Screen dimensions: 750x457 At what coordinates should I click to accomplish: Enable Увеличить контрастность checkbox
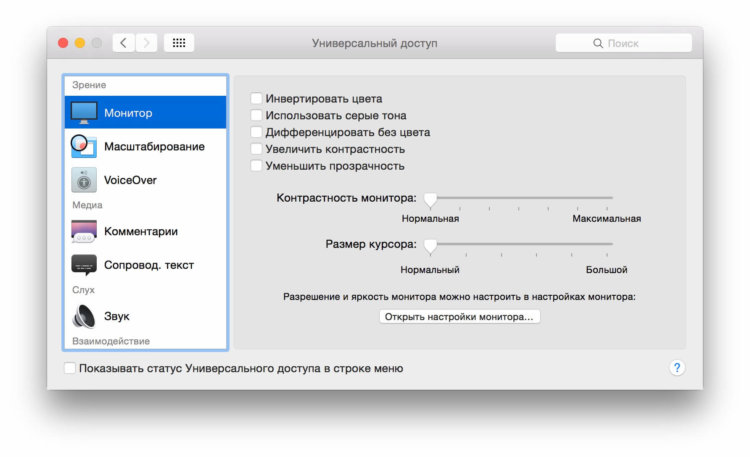coord(257,149)
